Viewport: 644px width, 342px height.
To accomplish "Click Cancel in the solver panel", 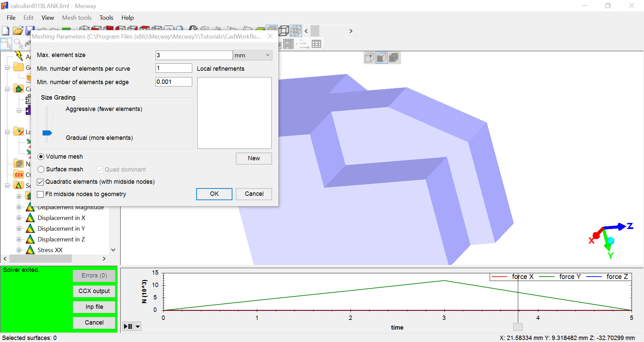I will (x=94, y=323).
